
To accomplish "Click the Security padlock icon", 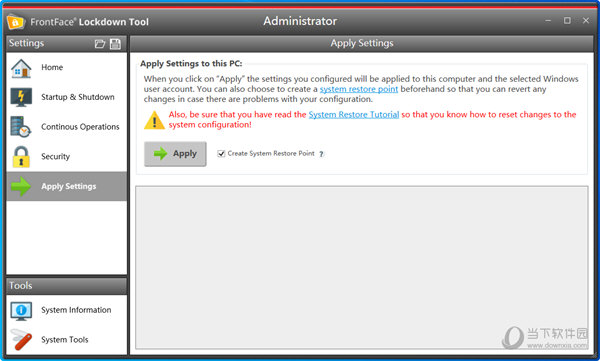I will click(x=21, y=157).
